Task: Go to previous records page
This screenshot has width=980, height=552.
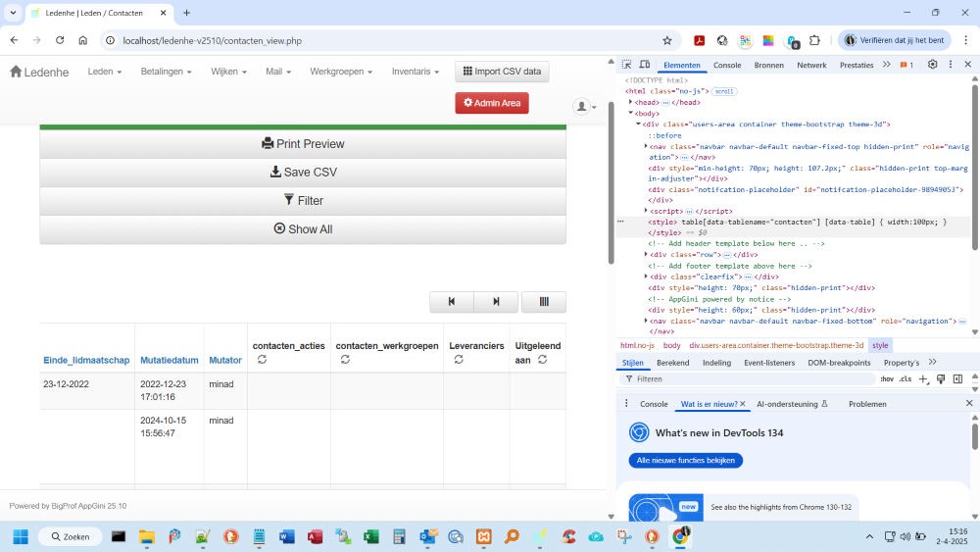Action: tap(451, 302)
